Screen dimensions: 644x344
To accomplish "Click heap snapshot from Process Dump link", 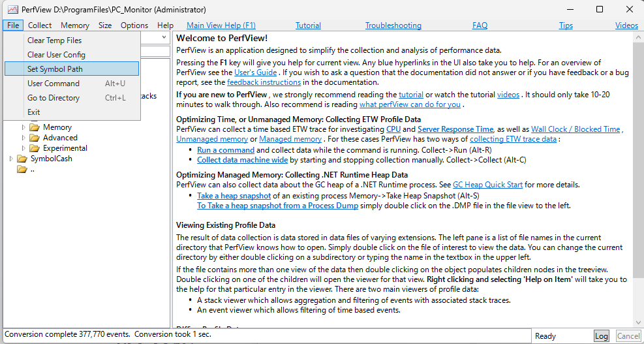I will (278, 205).
